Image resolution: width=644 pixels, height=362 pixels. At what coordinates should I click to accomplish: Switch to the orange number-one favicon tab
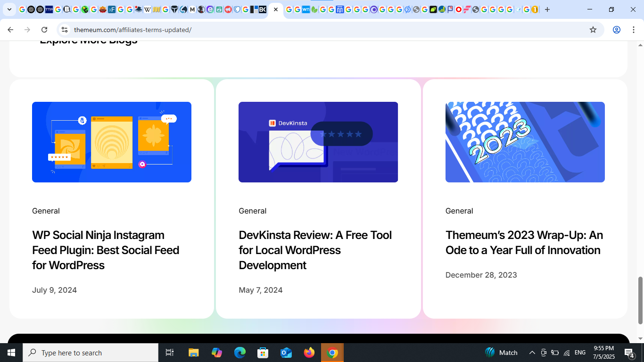535,9
